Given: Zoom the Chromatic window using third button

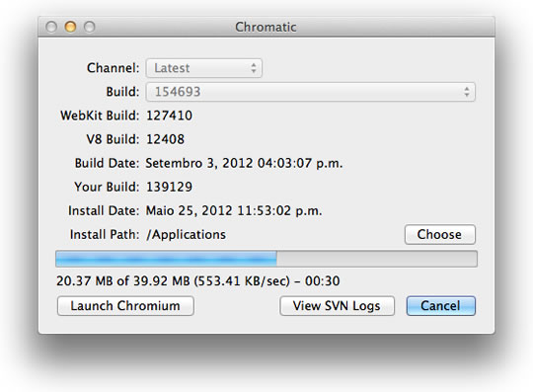Looking at the screenshot, I should point(90,27).
